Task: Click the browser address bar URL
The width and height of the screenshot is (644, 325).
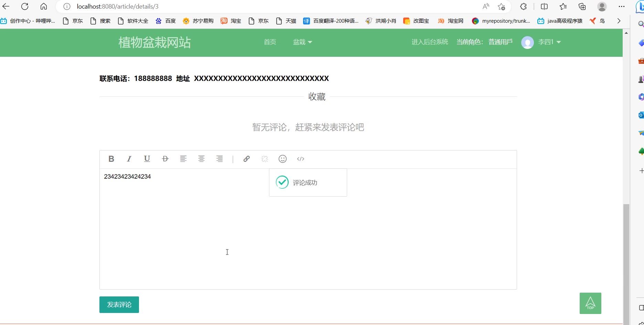Action: tap(118, 7)
